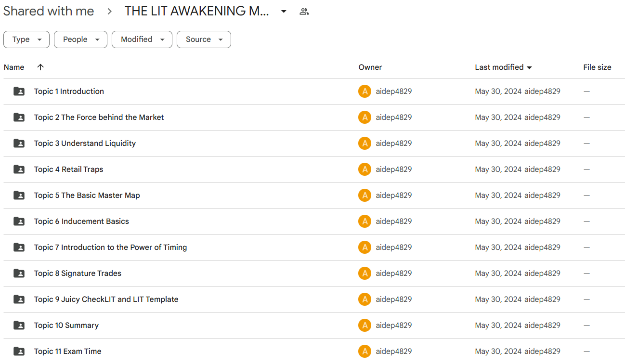
Task: Click the folder icon beside Topic 5 The Basic Master Map
Action: (19, 195)
